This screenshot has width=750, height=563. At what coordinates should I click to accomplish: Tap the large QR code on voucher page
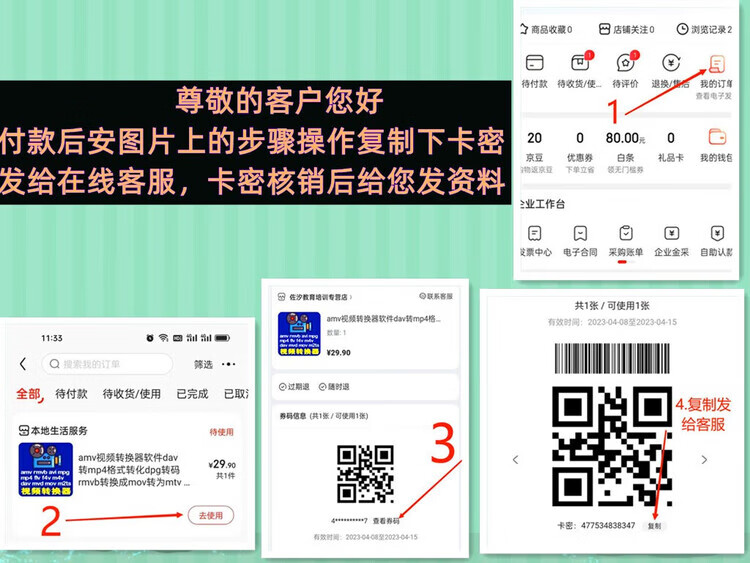coord(612,447)
